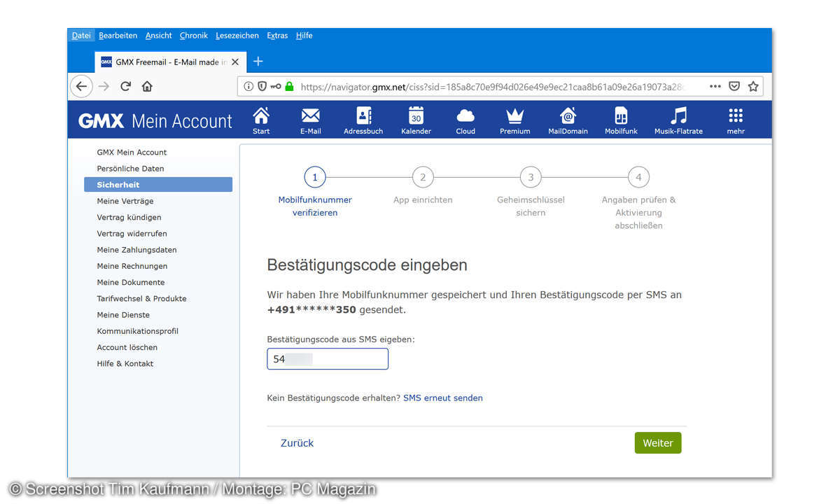Click step 2 App einrichten circle
This screenshot has height=504, width=840.
tap(423, 177)
